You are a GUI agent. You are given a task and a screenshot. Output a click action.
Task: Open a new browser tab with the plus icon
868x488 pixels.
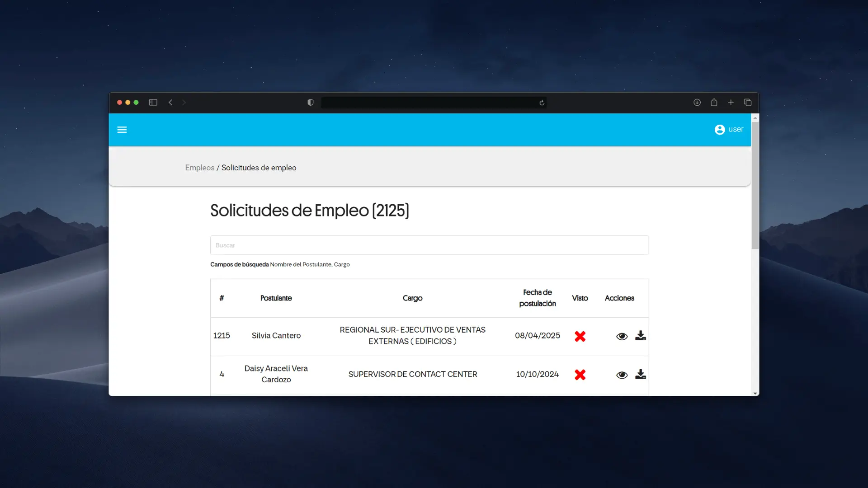[x=731, y=103]
